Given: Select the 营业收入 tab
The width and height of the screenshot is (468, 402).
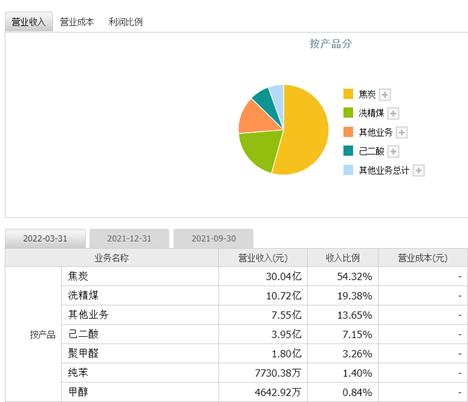Looking at the screenshot, I should 29,22.
